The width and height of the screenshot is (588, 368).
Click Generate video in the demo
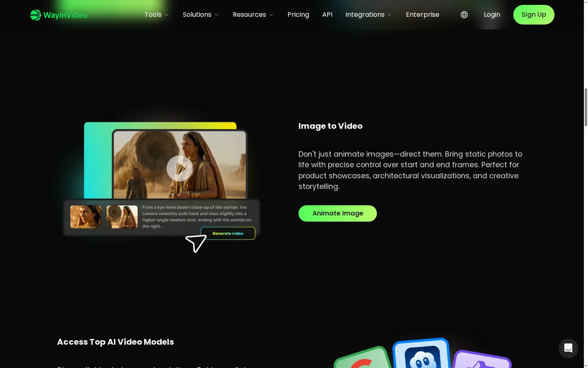(x=228, y=233)
